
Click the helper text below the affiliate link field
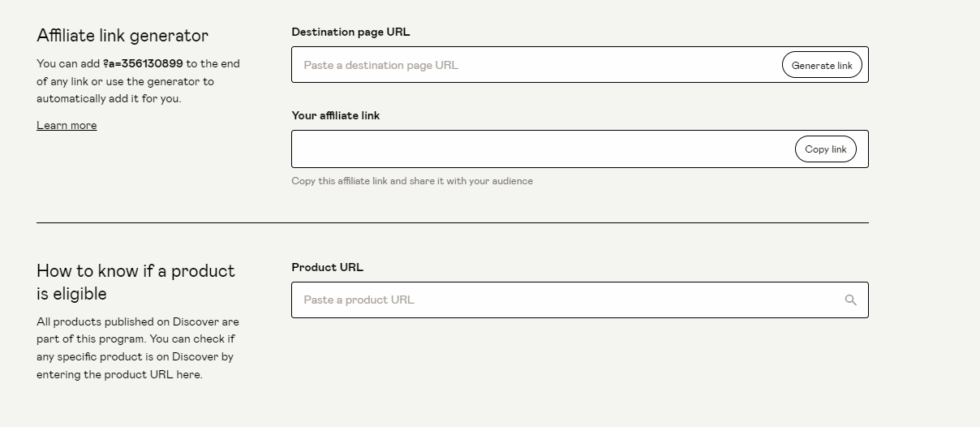pyautogui.click(x=412, y=181)
